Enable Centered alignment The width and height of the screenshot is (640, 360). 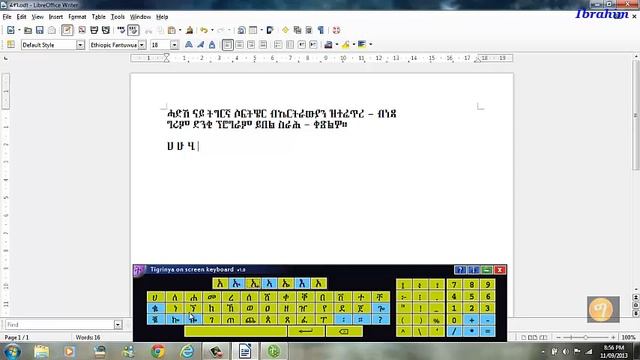coord(240,44)
